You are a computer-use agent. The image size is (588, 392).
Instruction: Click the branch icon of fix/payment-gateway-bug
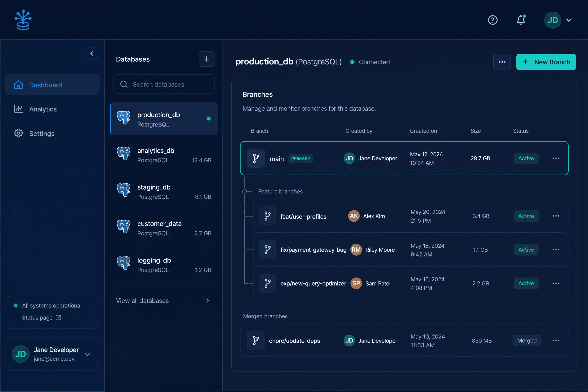pyautogui.click(x=268, y=250)
